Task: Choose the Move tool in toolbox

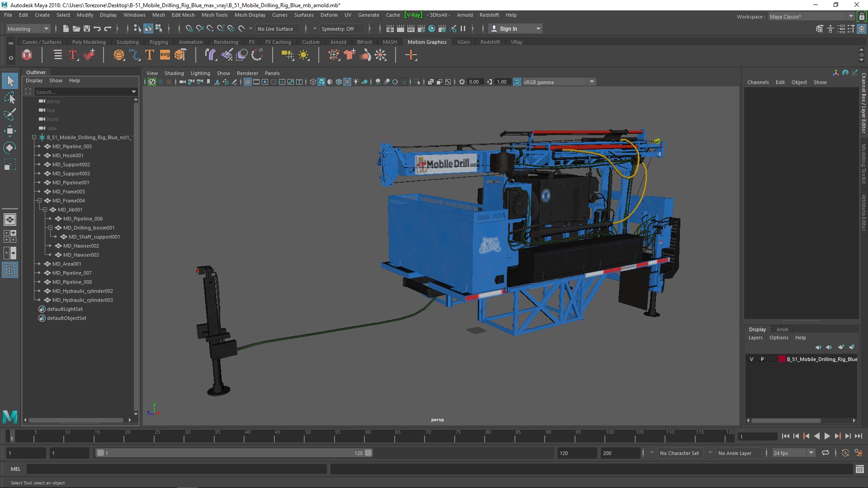Action: (10, 131)
